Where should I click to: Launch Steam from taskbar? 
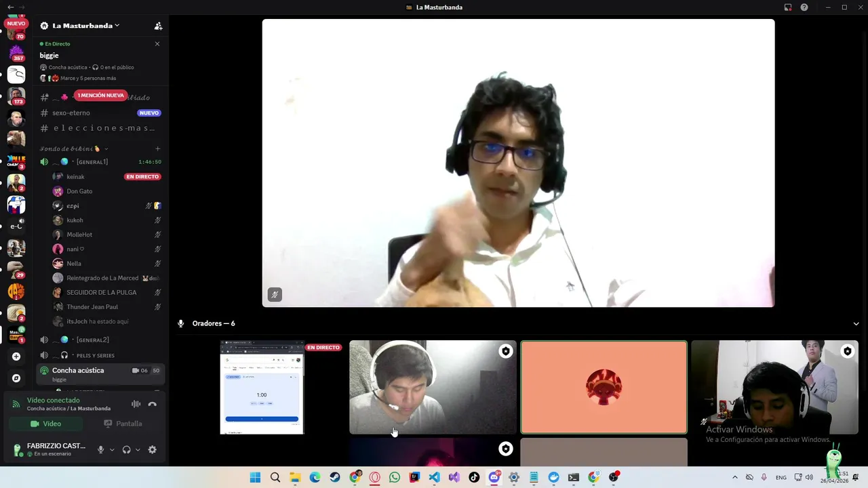(335, 477)
